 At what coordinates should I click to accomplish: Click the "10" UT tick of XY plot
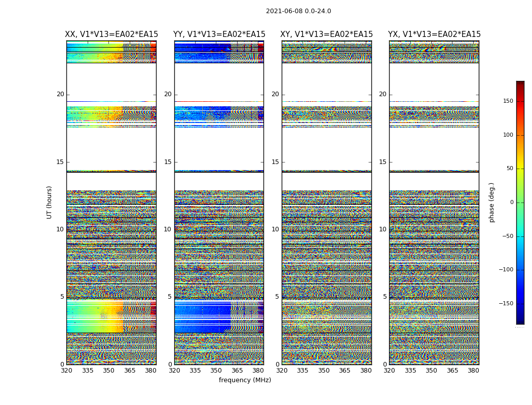pyautogui.click(x=276, y=229)
